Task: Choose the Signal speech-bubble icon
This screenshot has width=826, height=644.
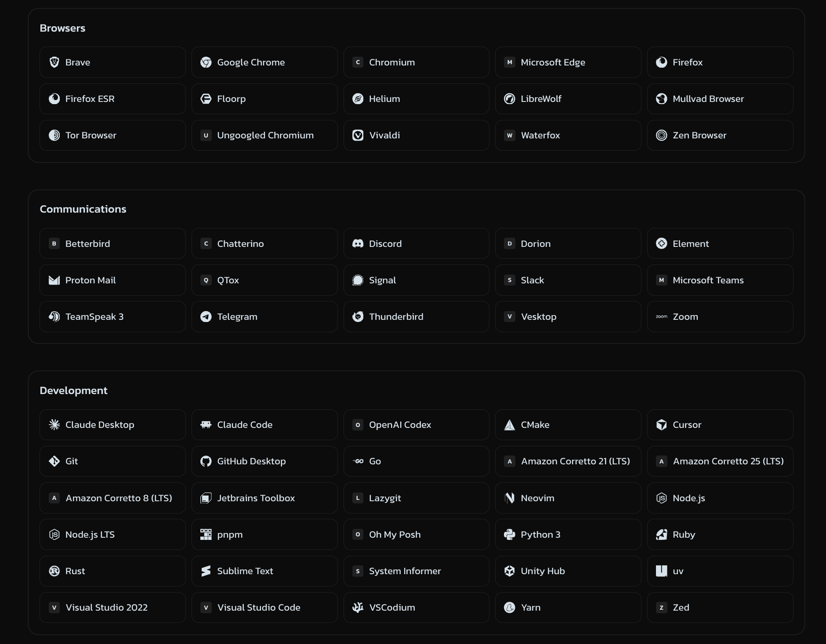Action: (358, 280)
